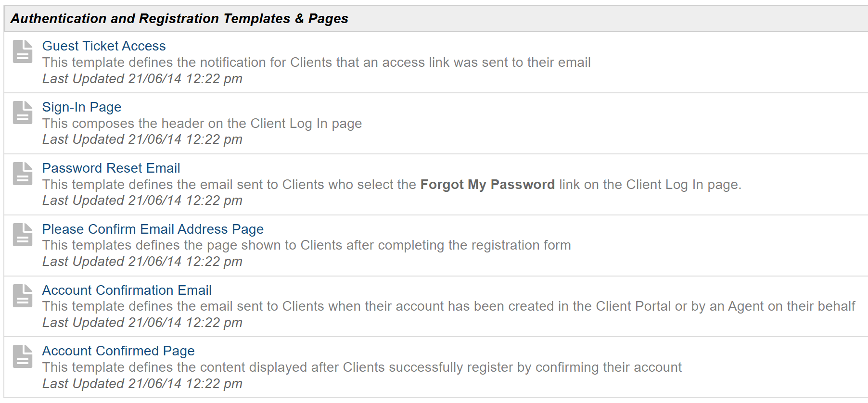
Task: Click the document icon next to Sign-In Page
Action: point(23,113)
